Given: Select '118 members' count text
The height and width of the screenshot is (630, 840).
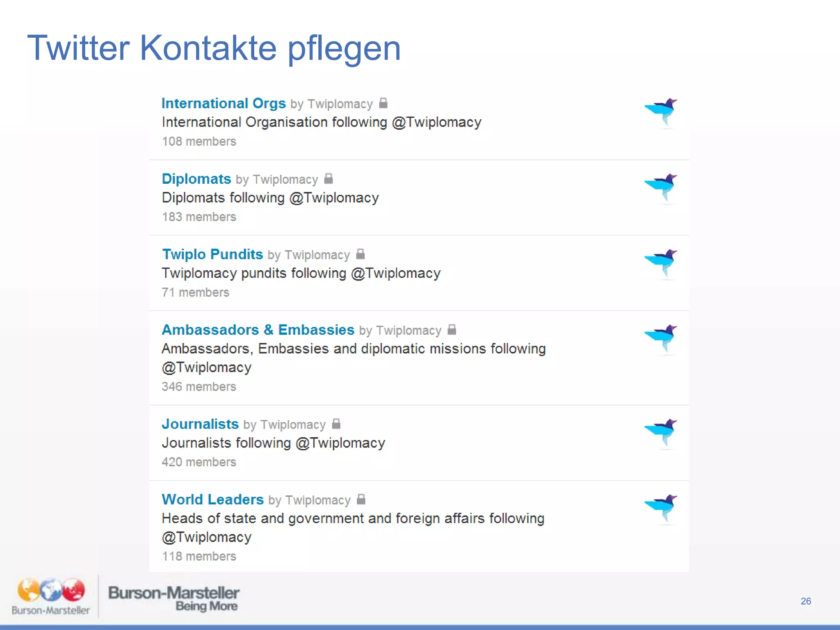Looking at the screenshot, I should point(199,557).
